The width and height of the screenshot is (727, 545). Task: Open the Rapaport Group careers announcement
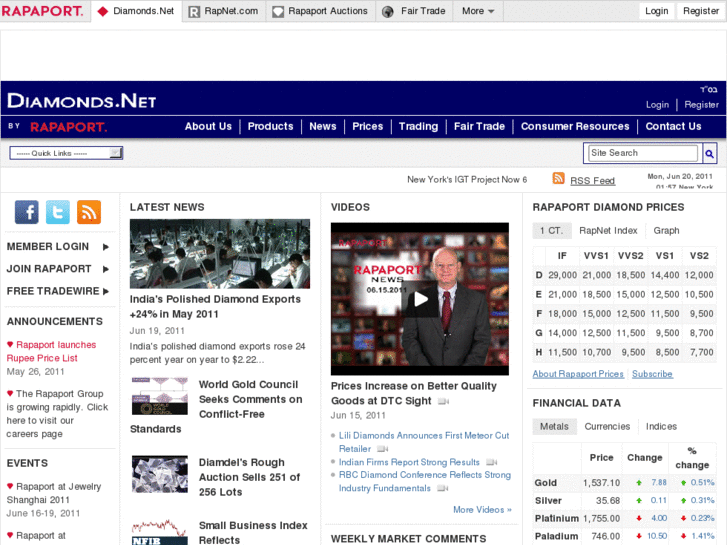tap(57, 414)
